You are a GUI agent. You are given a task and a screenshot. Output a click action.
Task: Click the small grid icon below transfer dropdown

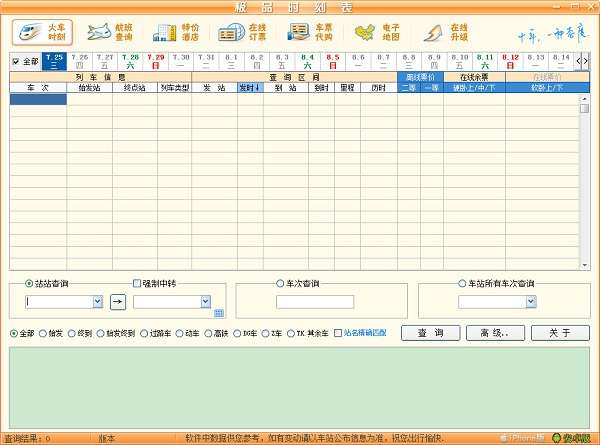click(219, 314)
